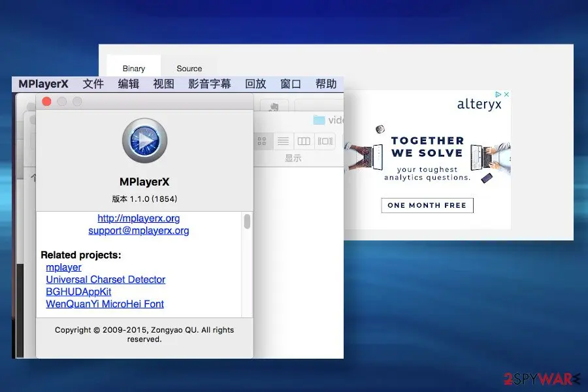
Task: Click ONE MONTH FREE ad button
Action: click(x=427, y=205)
